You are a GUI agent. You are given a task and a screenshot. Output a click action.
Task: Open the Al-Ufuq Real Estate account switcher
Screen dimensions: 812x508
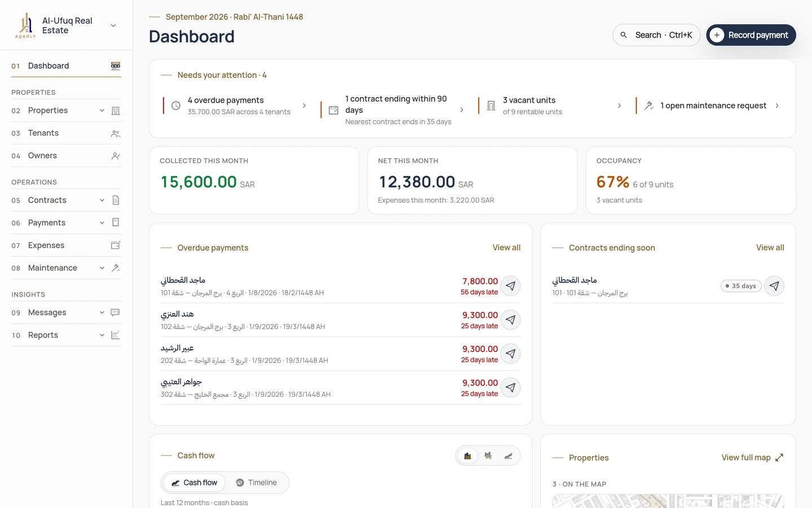pos(66,25)
